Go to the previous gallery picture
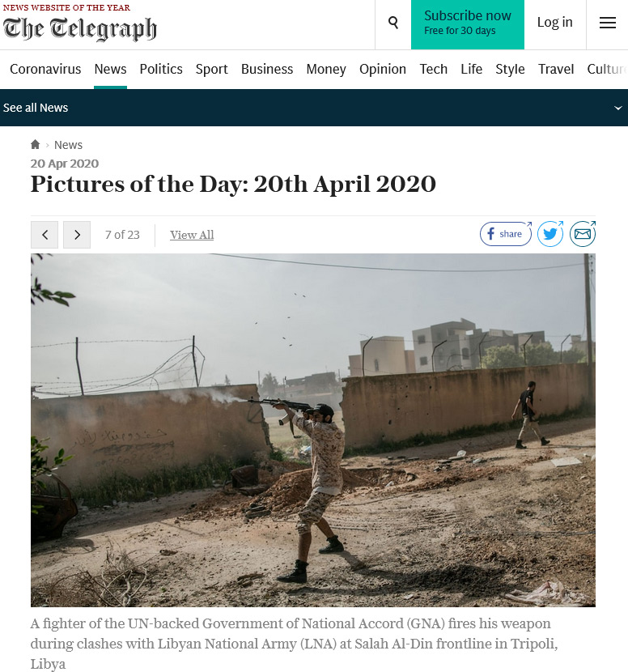Image resolution: width=628 pixels, height=672 pixels. point(45,235)
